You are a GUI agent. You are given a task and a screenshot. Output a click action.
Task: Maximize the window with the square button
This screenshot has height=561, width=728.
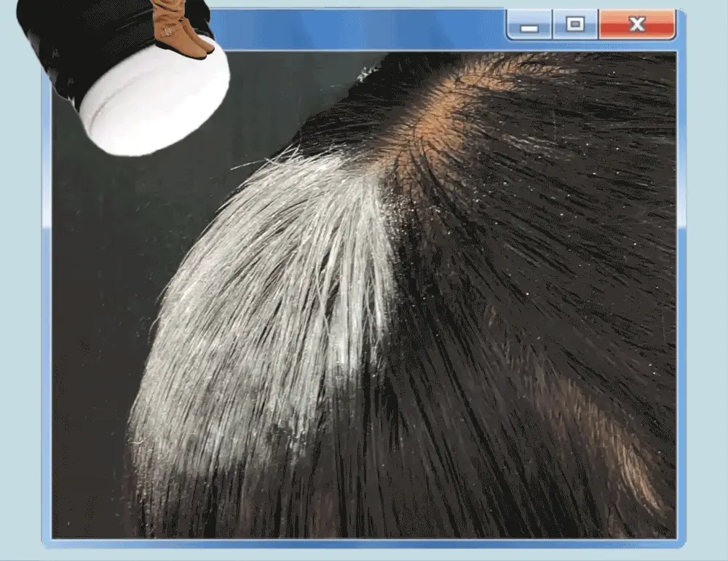point(575,25)
